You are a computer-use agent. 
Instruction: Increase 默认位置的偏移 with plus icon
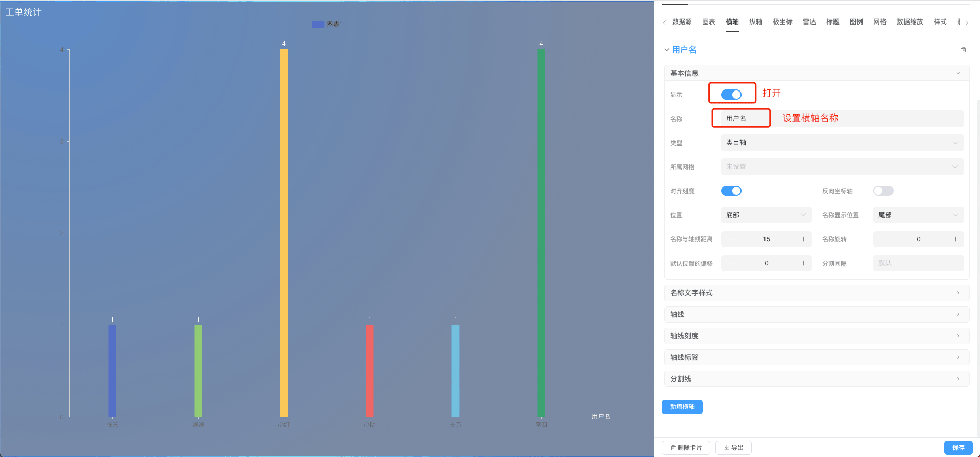point(803,263)
